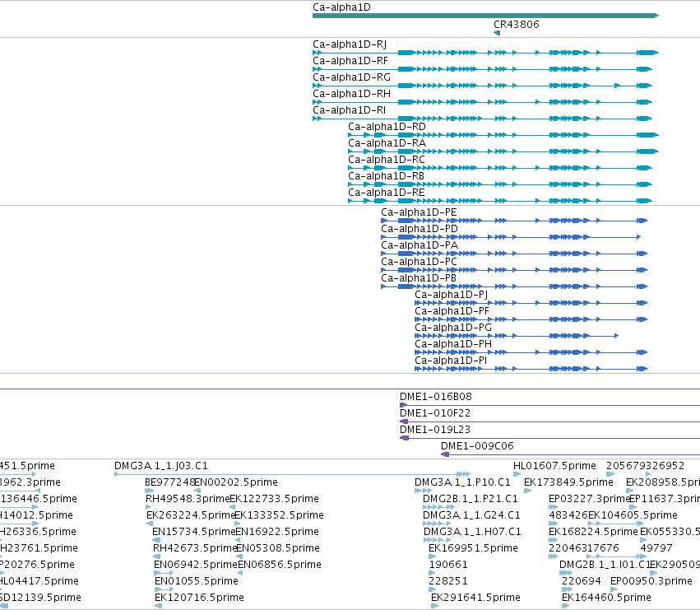Click the DMG3A.1_1.J03.C1 EST label
This screenshot has width=700, height=610.
tap(160, 466)
